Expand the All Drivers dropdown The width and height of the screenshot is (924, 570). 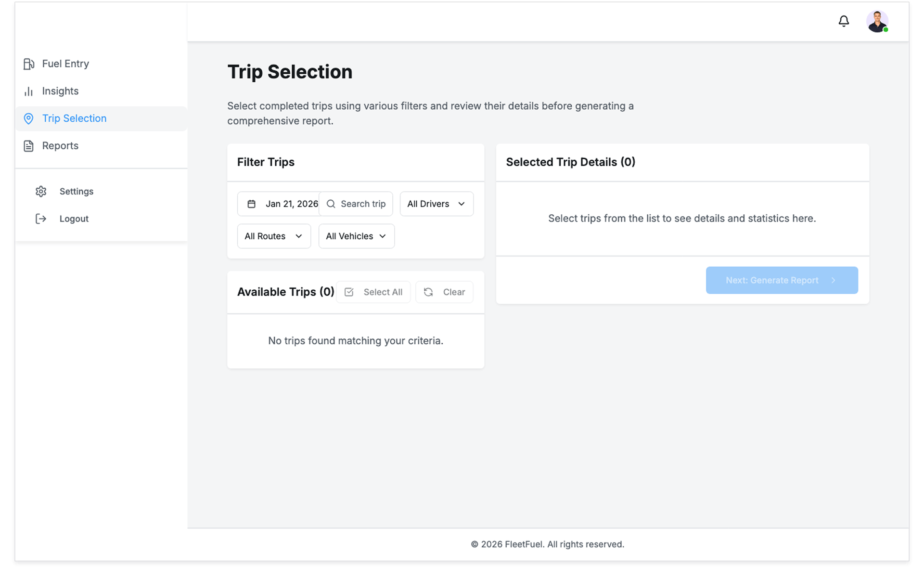pyautogui.click(x=436, y=204)
